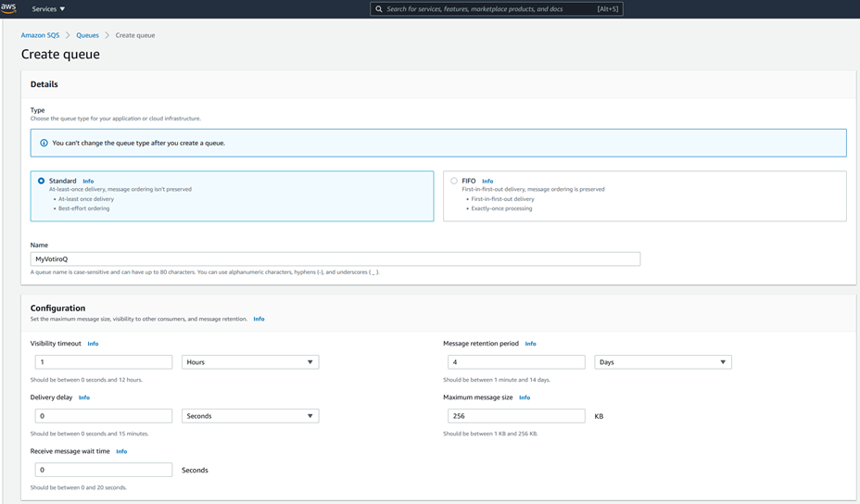Focus the AWS services search field
860x504 pixels.
point(497,8)
